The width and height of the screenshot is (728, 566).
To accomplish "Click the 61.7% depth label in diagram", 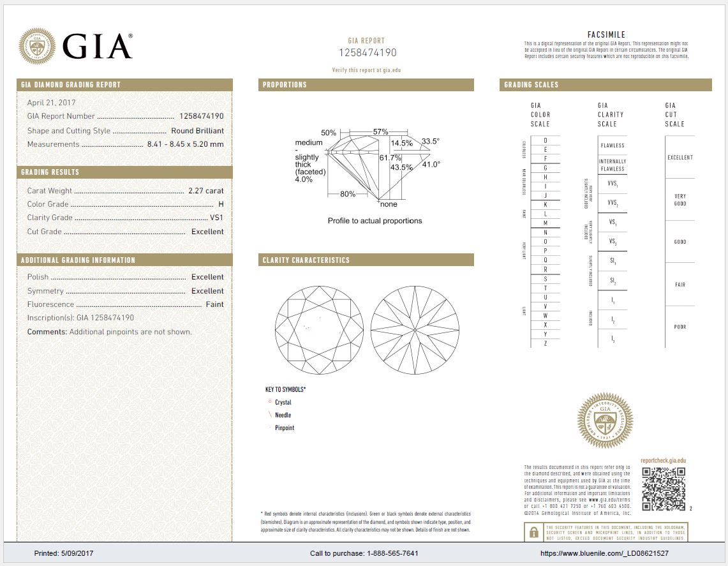I will click(x=390, y=158).
